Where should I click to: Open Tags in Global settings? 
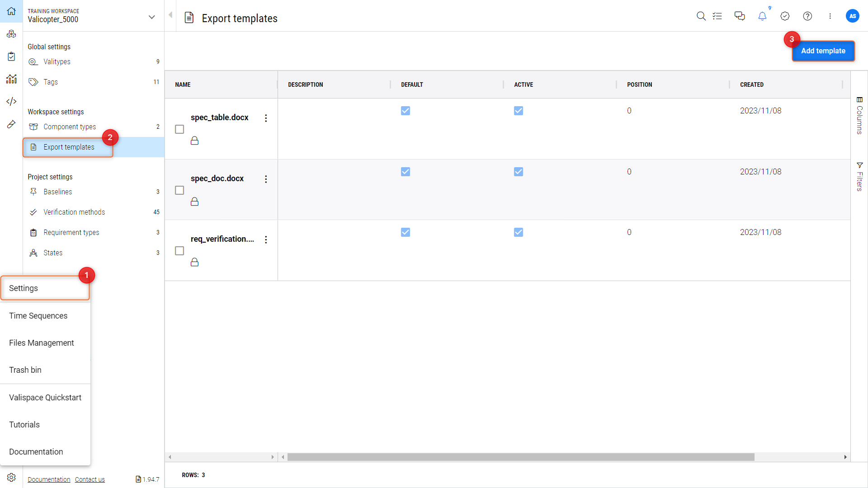point(94,82)
